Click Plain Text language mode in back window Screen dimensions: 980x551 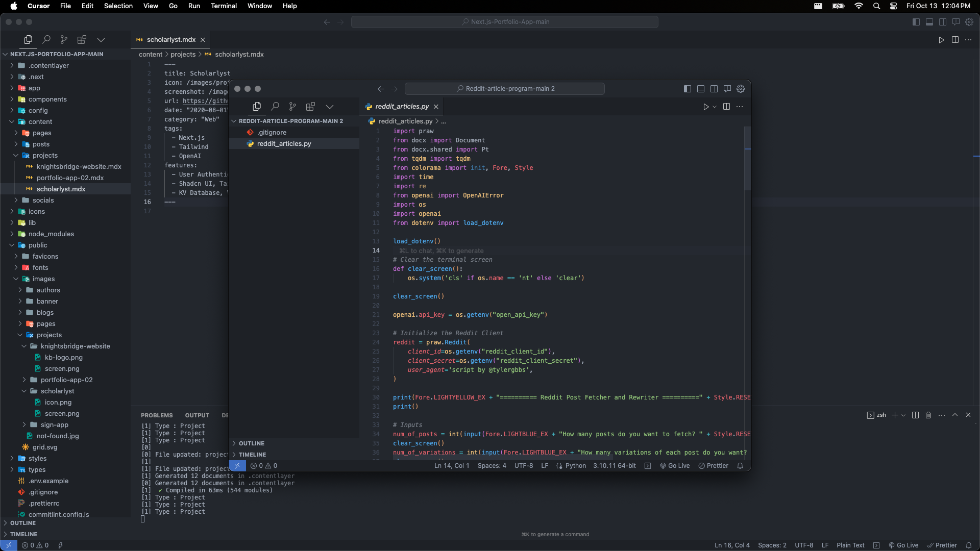coord(850,545)
